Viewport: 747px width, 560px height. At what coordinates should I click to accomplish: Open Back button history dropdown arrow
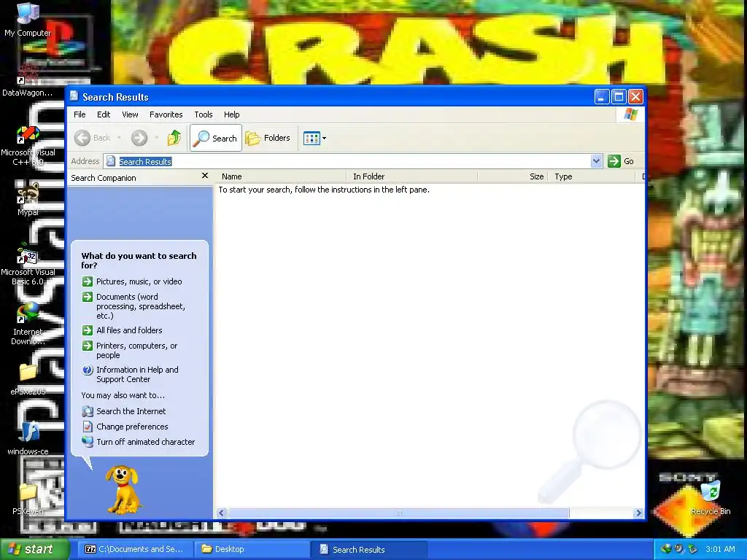coord(119,138)
